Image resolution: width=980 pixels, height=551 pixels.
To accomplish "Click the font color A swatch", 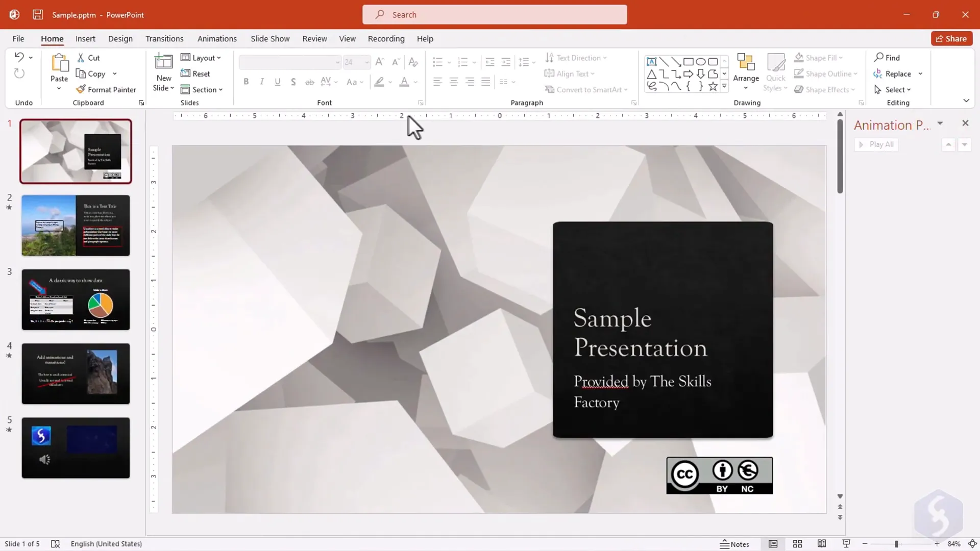I will point(404,82).
